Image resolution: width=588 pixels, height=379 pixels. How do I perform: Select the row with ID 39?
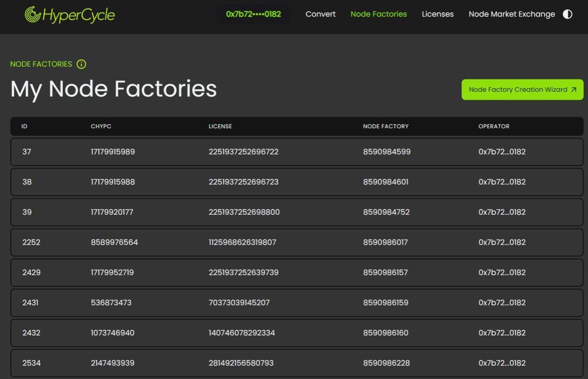pyautogui.click(x=297, y=212)
